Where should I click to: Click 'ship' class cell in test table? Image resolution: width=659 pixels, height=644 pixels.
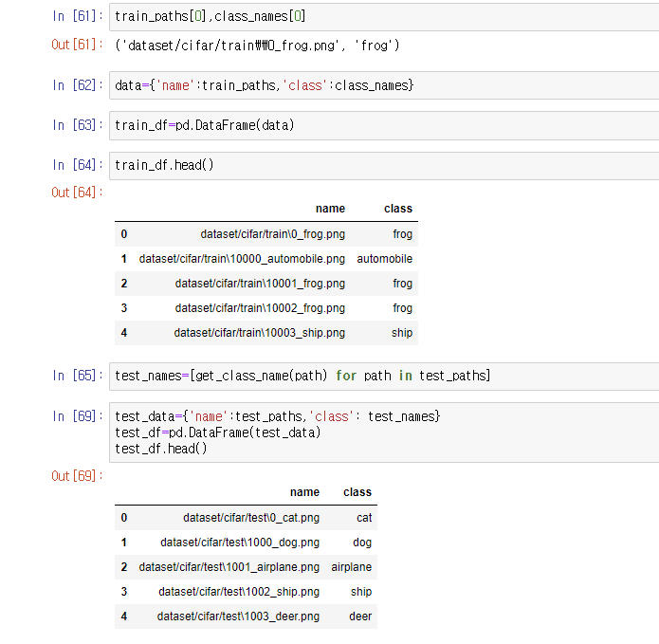[x=361, y=592]
